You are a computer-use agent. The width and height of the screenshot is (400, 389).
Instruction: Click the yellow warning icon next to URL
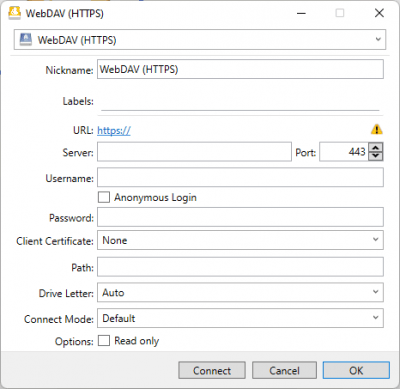coord(377,129)
